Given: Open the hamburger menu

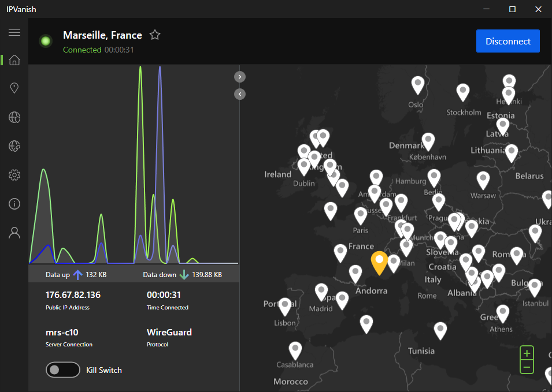Looking at the screenshot, I should coord(14,33).
